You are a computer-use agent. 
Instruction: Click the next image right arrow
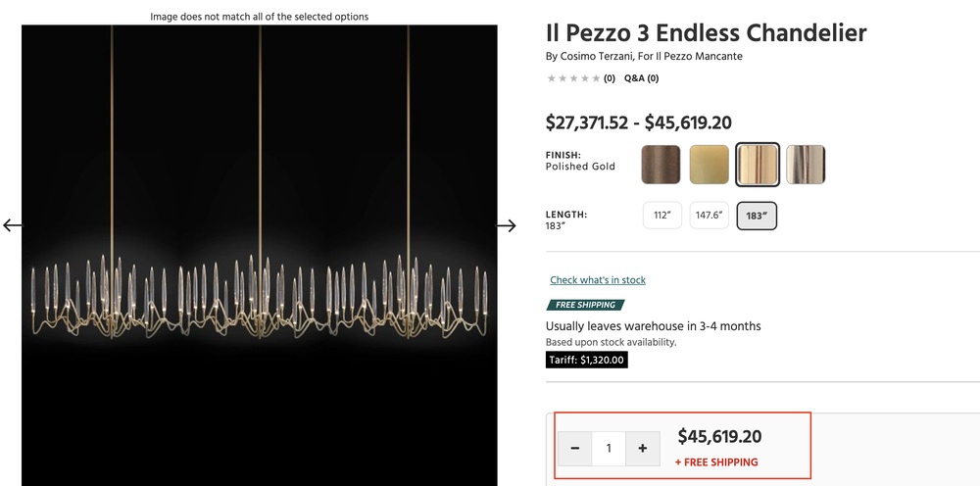(x=506, y=225)
